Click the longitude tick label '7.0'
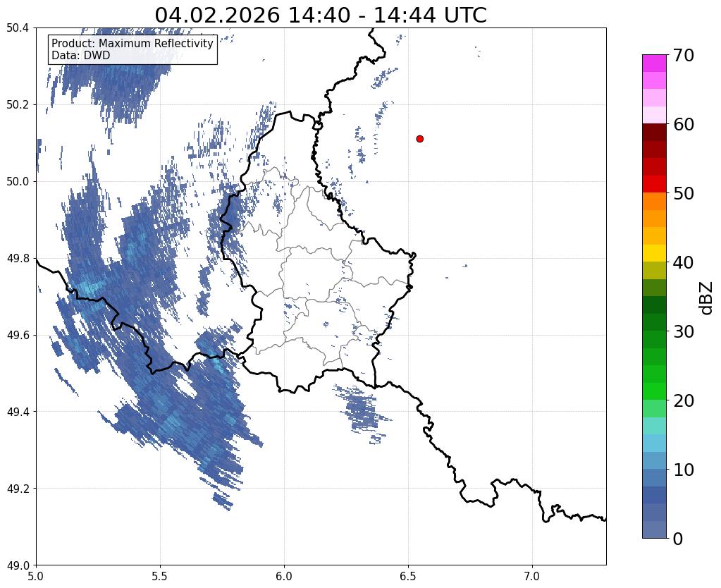Image resolution: width=721 pixels, height=588 pixels. coord(532,577)
